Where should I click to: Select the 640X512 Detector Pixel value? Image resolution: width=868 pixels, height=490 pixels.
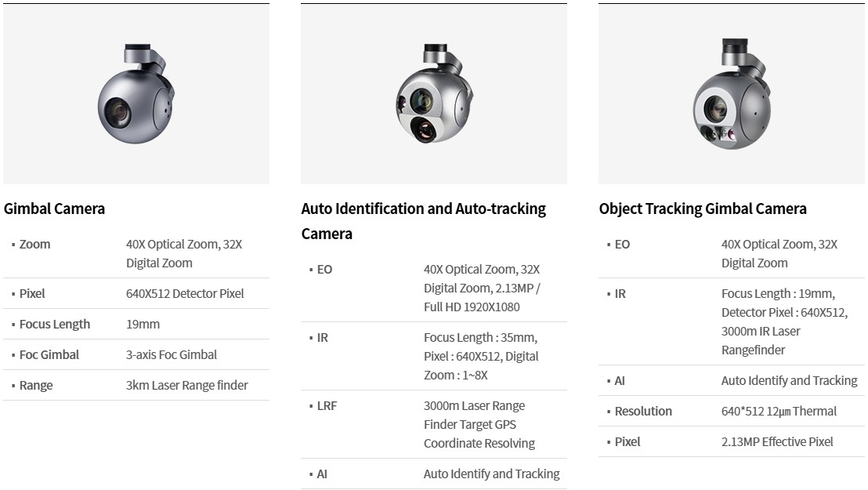tap(185, 294)
